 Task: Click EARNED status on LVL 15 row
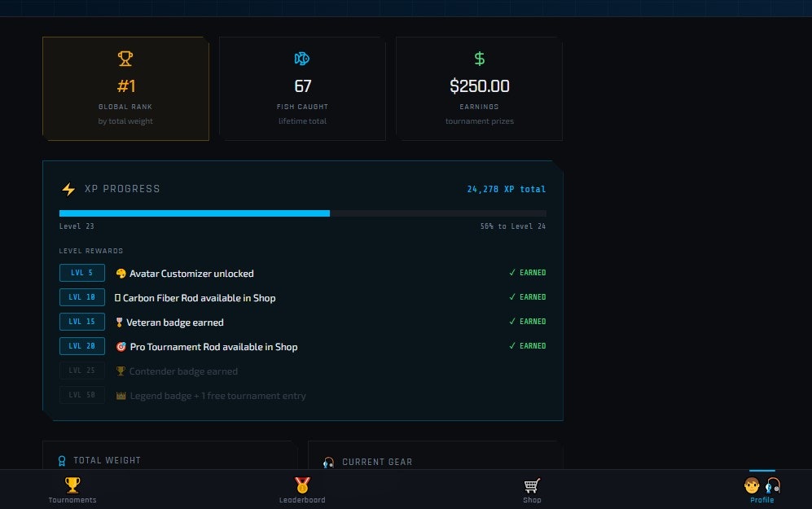pyautogui.click(x=527, y=321)
